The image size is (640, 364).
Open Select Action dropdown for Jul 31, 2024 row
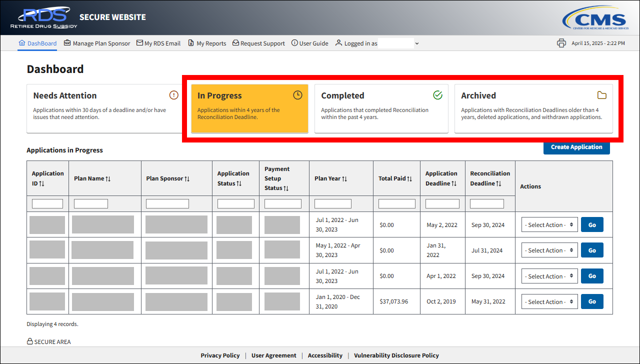point(549,250)
